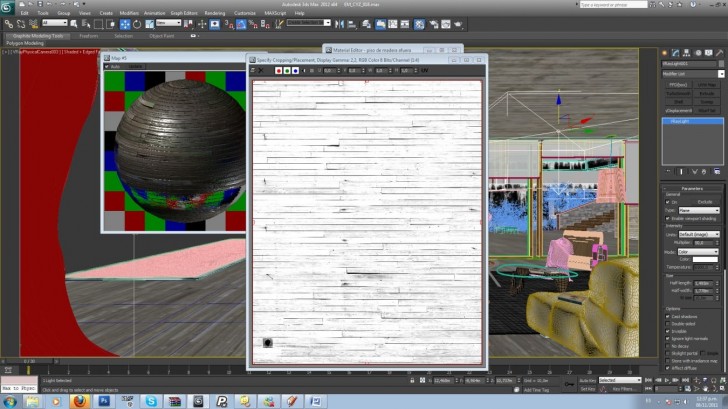Open the Tools menu

[x=43, y=13]
